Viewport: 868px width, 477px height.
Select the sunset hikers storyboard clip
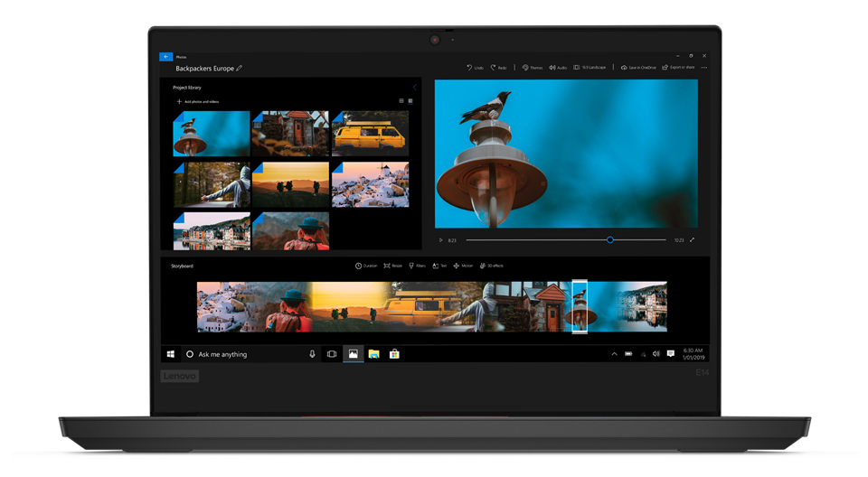click(x=346, y=307)
